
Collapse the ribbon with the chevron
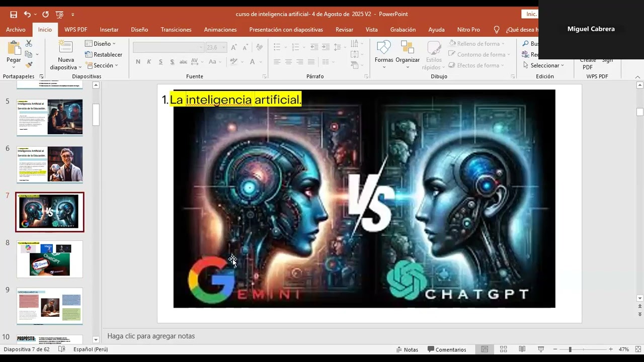[x=638, y=77]
